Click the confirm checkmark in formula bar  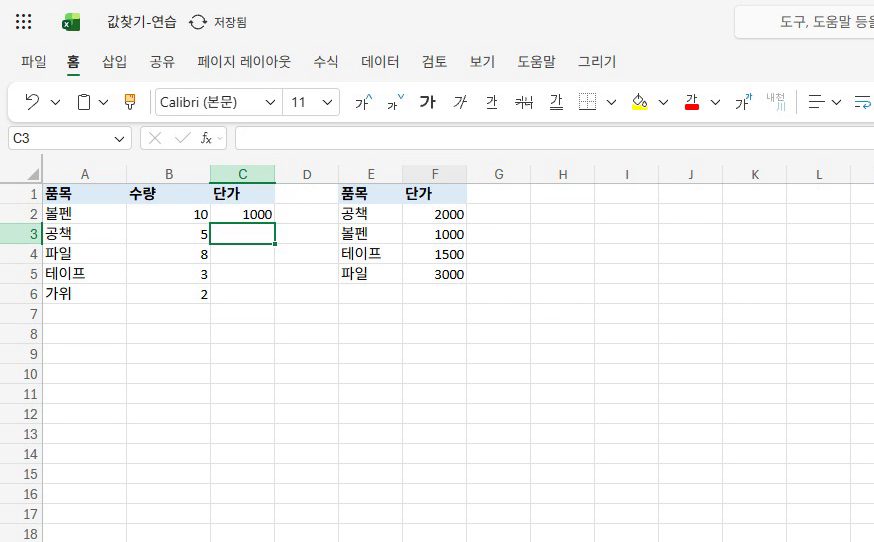182,138
